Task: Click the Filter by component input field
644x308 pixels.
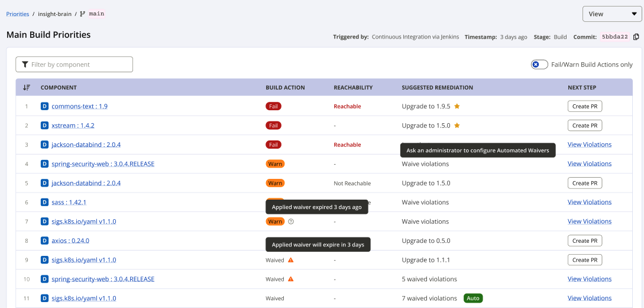Action: 75,65
